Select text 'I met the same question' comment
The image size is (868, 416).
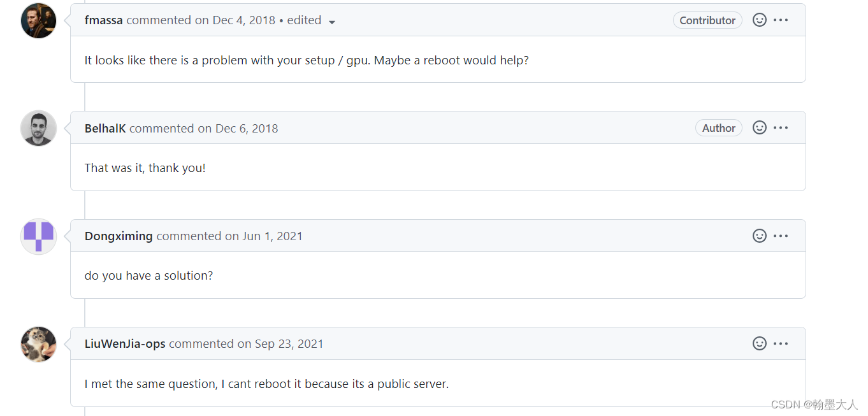click(267, 384)
